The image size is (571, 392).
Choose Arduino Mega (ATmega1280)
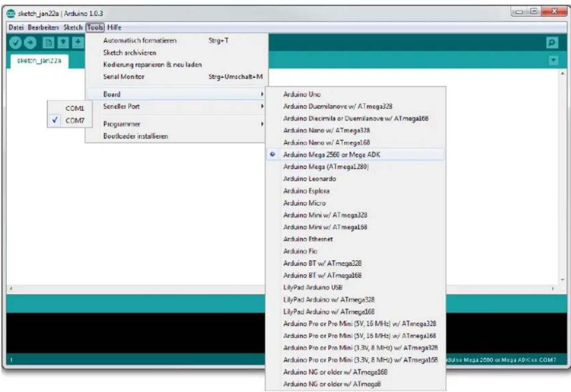(x=355, y=166)
